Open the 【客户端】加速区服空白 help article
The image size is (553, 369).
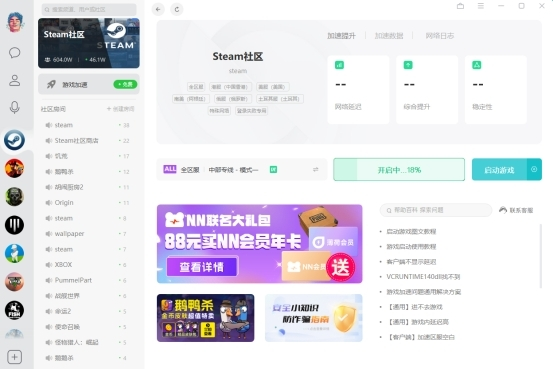(421, 337)
